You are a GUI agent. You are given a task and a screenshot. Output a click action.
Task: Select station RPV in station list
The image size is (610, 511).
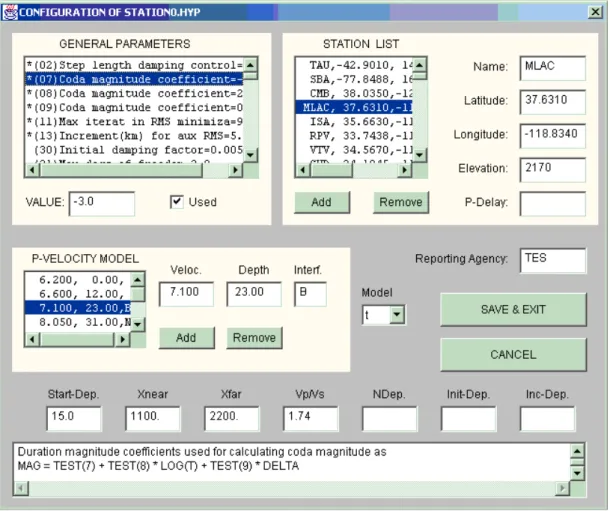[x=354, y=136]
